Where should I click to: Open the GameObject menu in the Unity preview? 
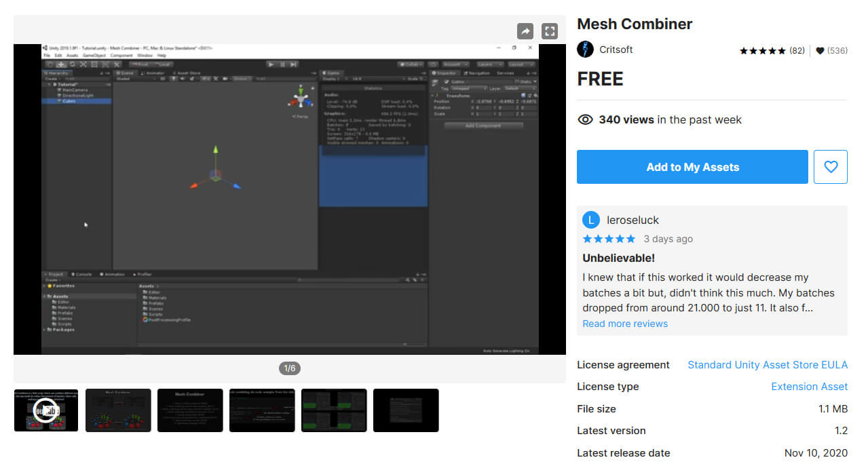pos(93,56)
